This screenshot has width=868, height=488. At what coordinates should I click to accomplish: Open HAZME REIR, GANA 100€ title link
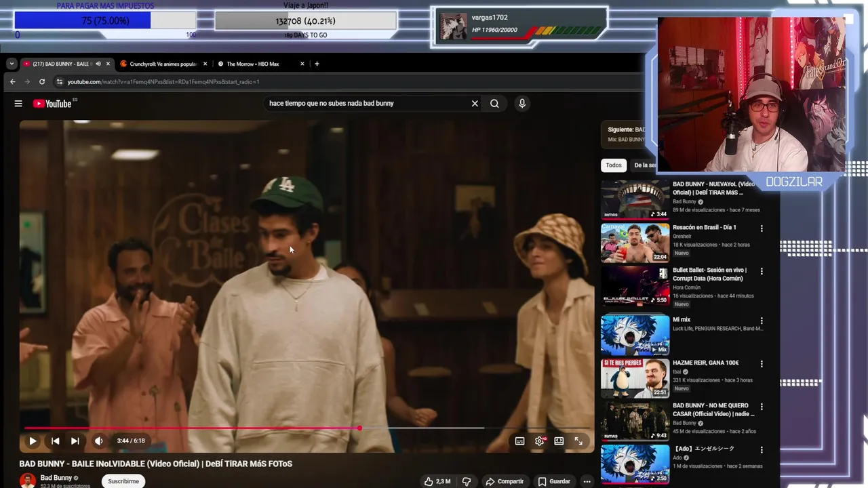(705, 363)
